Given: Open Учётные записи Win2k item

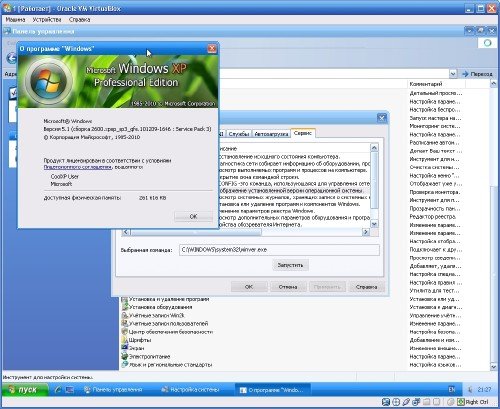Looking at the screenshot, I should (153, 315).
